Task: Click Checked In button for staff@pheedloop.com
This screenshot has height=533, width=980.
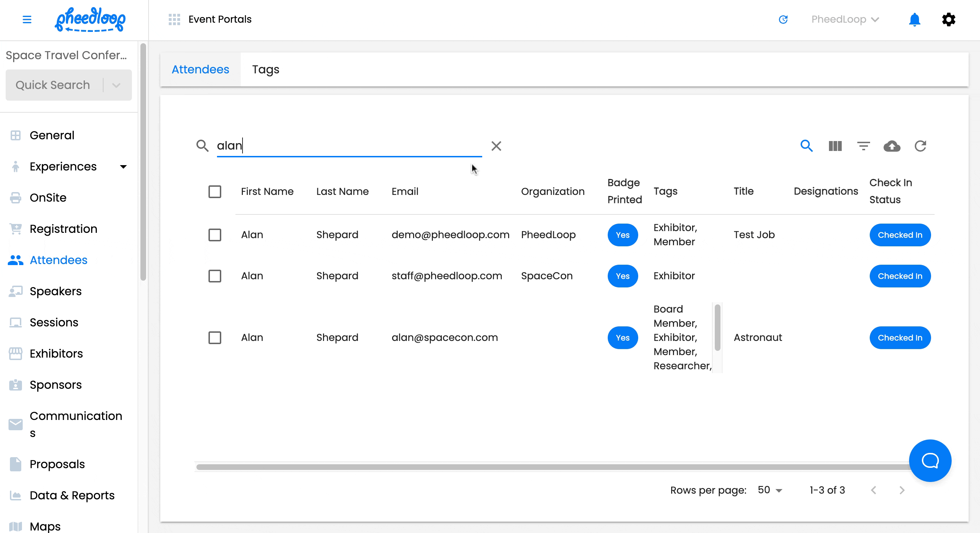Action: (x=900, y=276)
